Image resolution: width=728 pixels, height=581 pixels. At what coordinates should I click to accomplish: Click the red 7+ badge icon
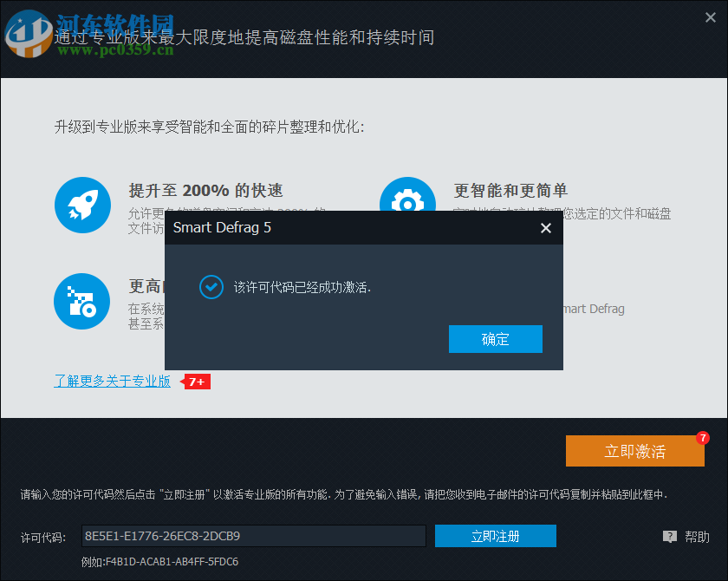(x=196, y=382)
